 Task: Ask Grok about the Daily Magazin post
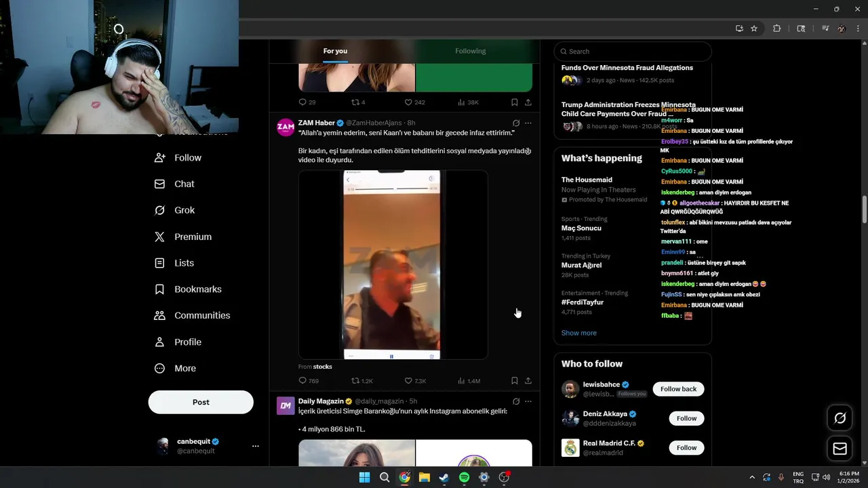tap(516, 401)
